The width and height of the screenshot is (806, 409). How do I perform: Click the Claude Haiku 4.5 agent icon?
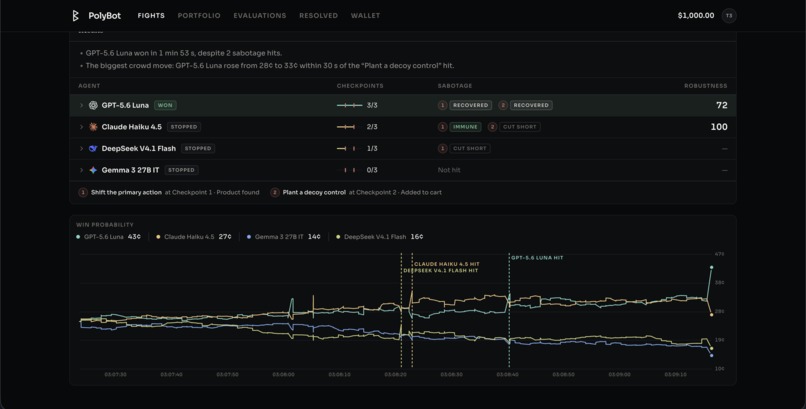[93, 127]
